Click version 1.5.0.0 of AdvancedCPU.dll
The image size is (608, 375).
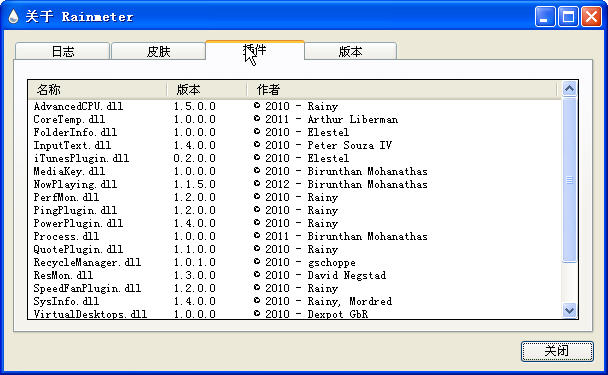[195, 106]
